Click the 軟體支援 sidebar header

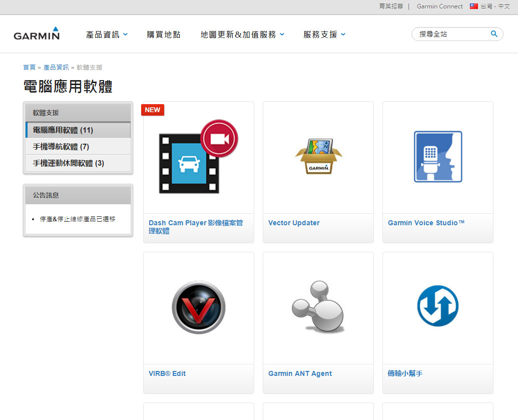click(78, 113)
